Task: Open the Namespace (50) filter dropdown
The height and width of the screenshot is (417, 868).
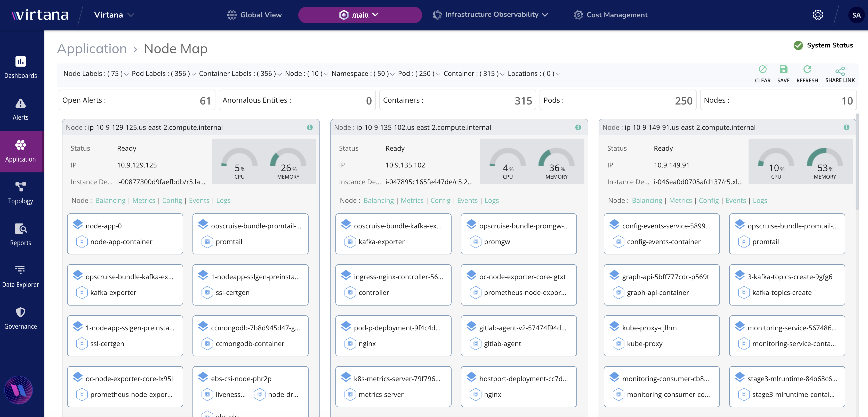Action: [x=363, y=74]
